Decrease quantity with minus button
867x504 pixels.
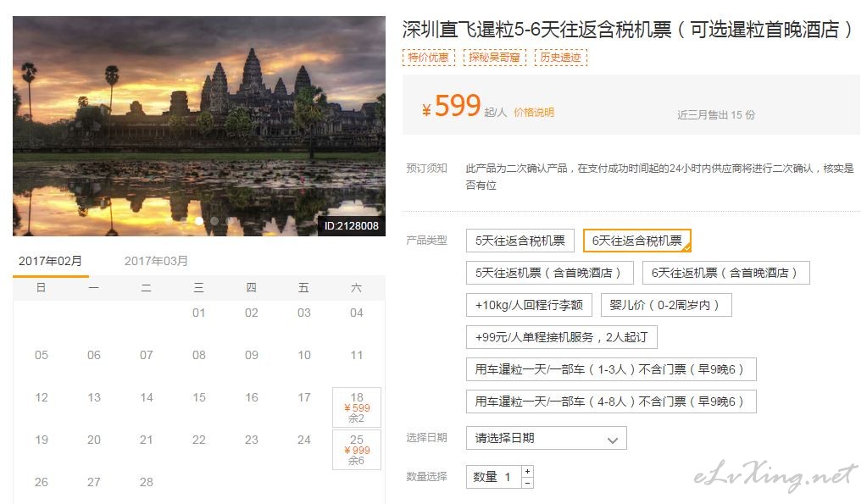527,483
